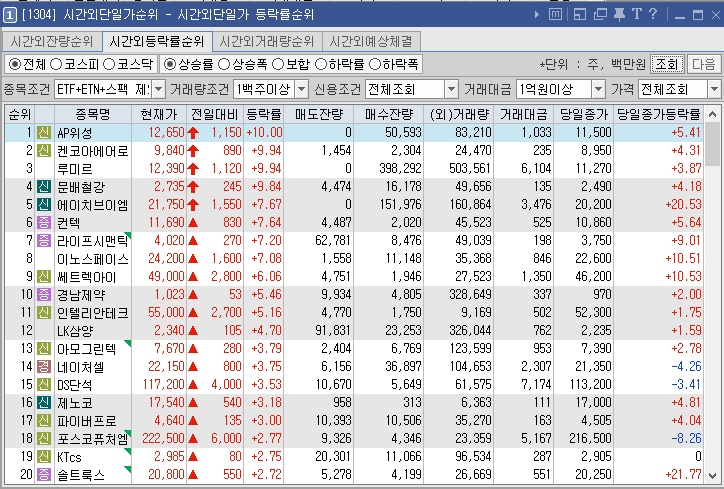Click the 다음 next button
The image size is (724, 489).
tap(703, 64)
